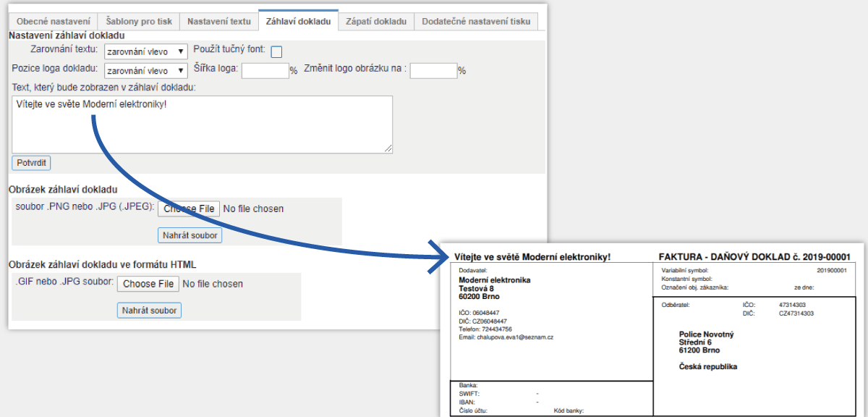Go to Zápatí dokladu tab

click(x=376, y=21)
